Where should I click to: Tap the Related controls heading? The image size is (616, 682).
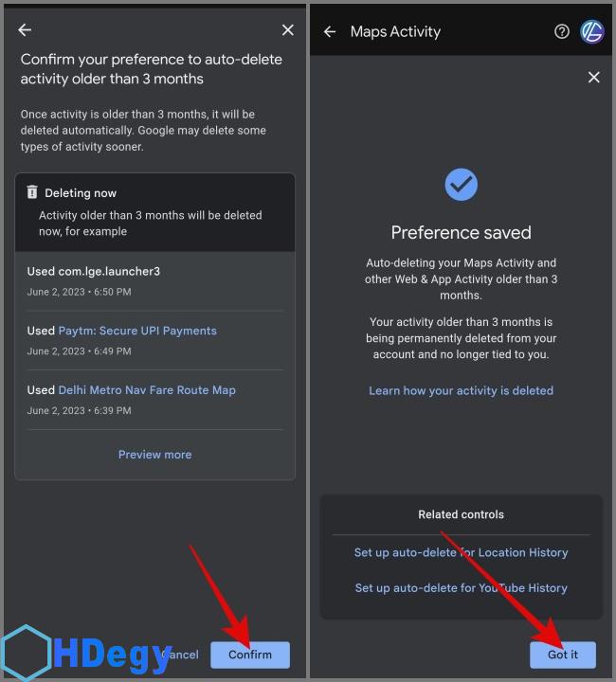461,514
